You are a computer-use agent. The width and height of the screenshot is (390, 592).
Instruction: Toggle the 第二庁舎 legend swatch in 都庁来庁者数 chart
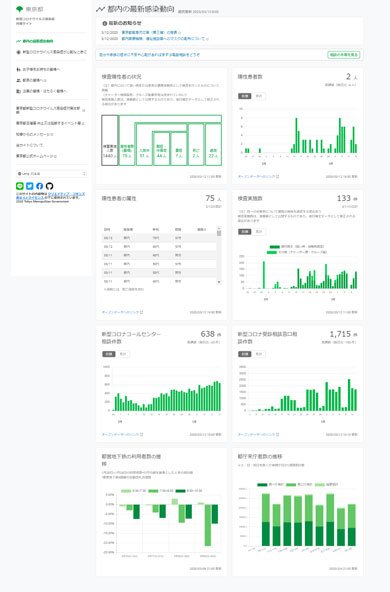pos(291,484)
